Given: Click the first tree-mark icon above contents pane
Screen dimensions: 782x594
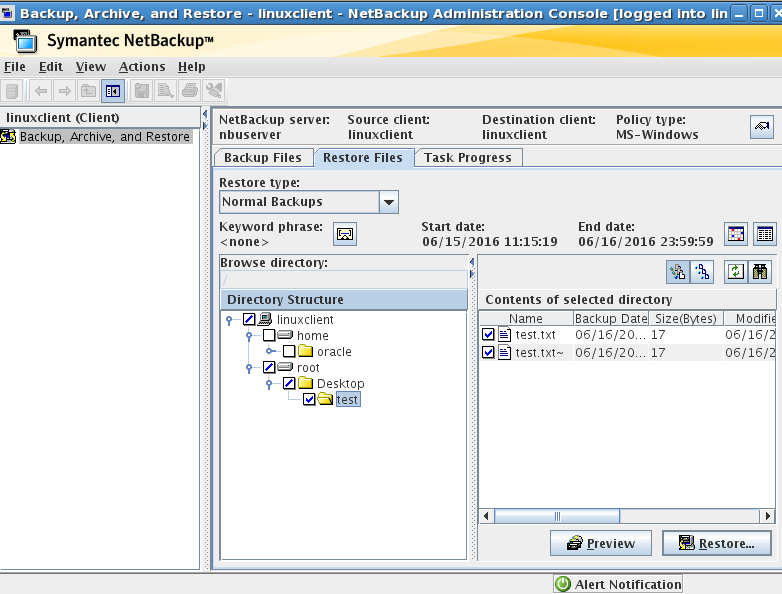Looking at the screenshot, I should (x=678, y=272).
